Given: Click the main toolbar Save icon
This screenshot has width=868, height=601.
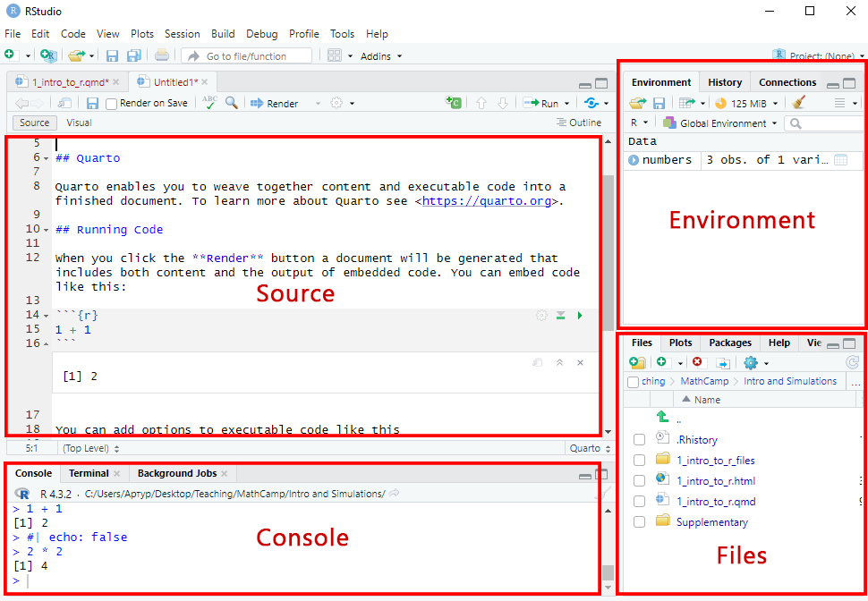Looking at the screenshot, I should 112,55.
